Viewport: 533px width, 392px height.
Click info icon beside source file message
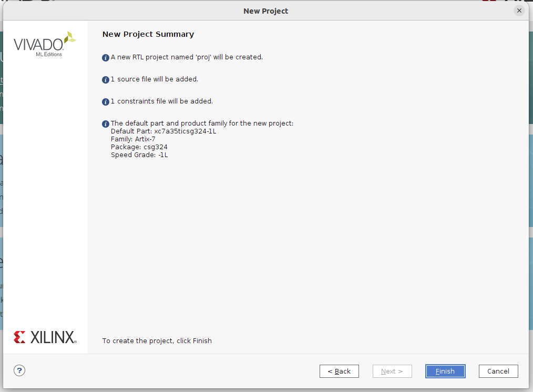click(106, 79)
